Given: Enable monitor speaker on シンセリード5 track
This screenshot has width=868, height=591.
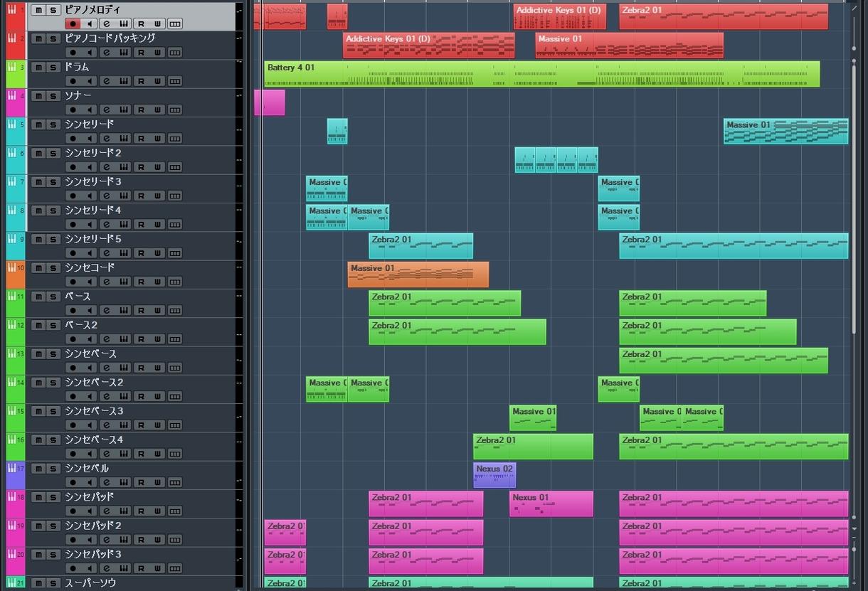Looking at the screenshot, I should 90,253.
